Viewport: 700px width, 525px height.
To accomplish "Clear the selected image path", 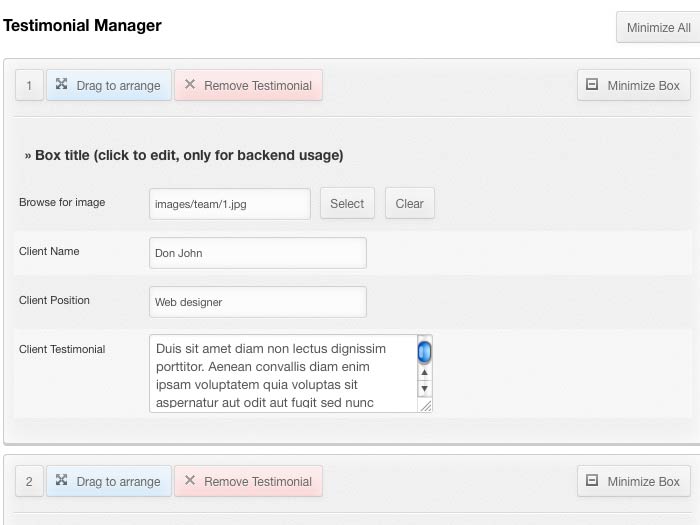I will pos(409,203).
